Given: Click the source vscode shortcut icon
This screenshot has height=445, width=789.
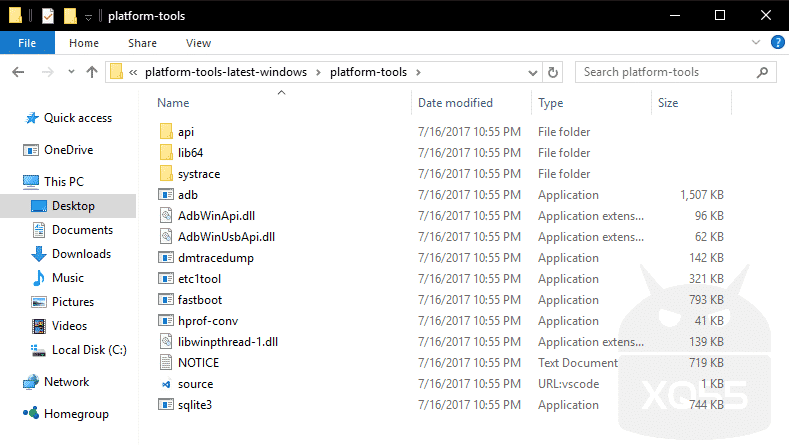Looking at the screenshot, I should pyautogui.click(x=166, y=384).
